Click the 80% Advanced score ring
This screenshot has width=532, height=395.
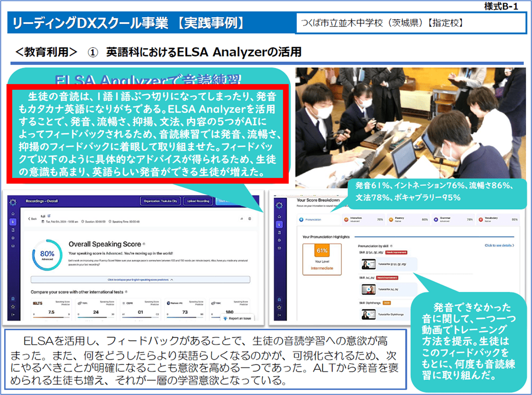[47, 255]
